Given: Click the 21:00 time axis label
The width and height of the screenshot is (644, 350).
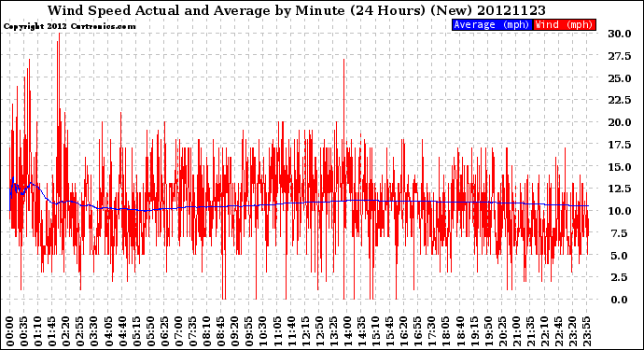Looking at the screenshot, I should pyautogui.click(x=516, y=331).
